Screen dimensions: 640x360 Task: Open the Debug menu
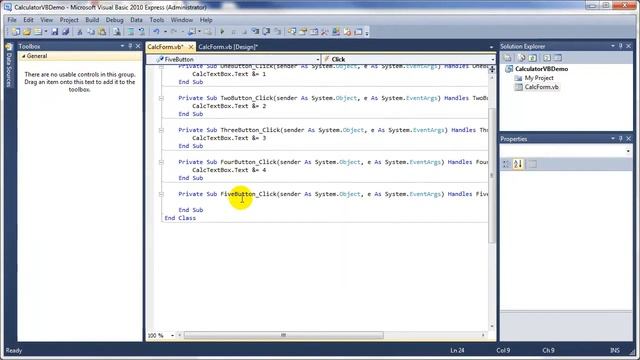[114, 20]
